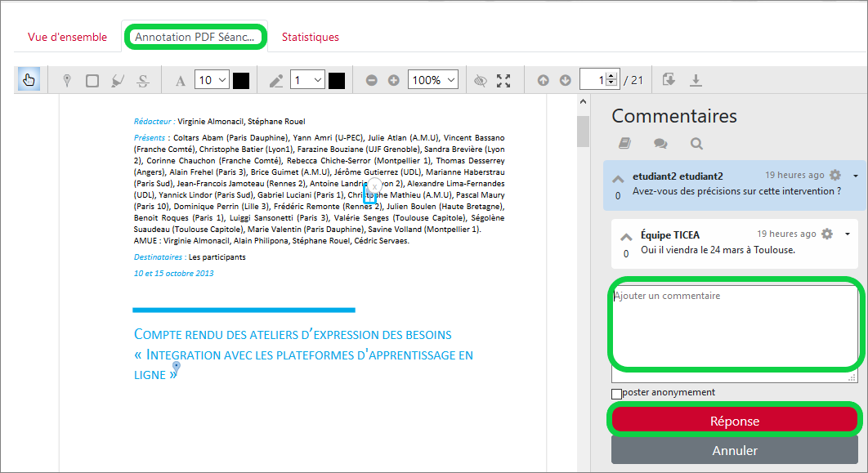Open settings menu on etudiant2's comment
Image resolution: width=868 pixels, height=473 pixels.
click(x=834, y=176)
